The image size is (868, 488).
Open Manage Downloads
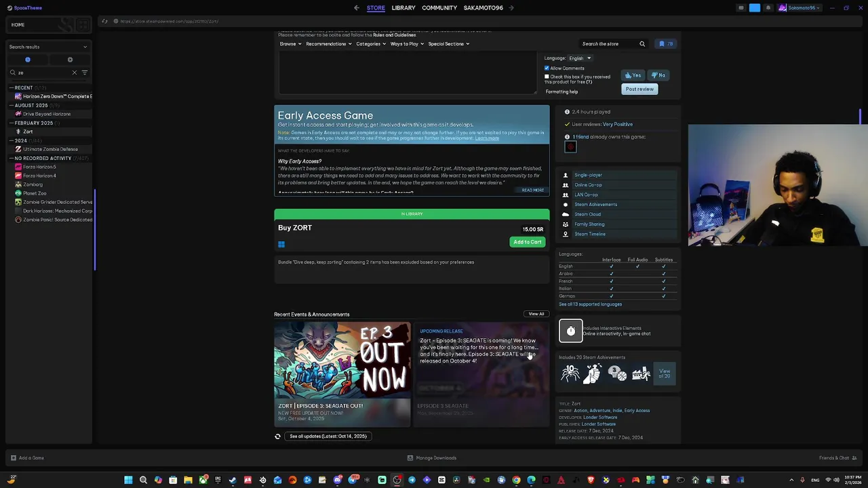coord(432,458)
